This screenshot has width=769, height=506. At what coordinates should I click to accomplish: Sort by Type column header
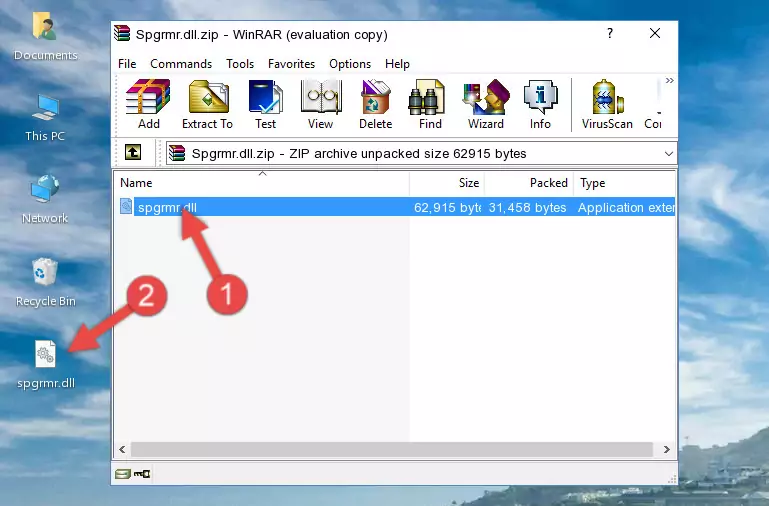tap(624, 183)
